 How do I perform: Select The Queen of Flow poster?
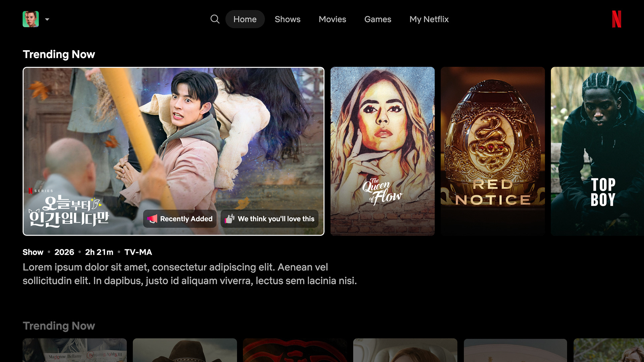point(382,151)
